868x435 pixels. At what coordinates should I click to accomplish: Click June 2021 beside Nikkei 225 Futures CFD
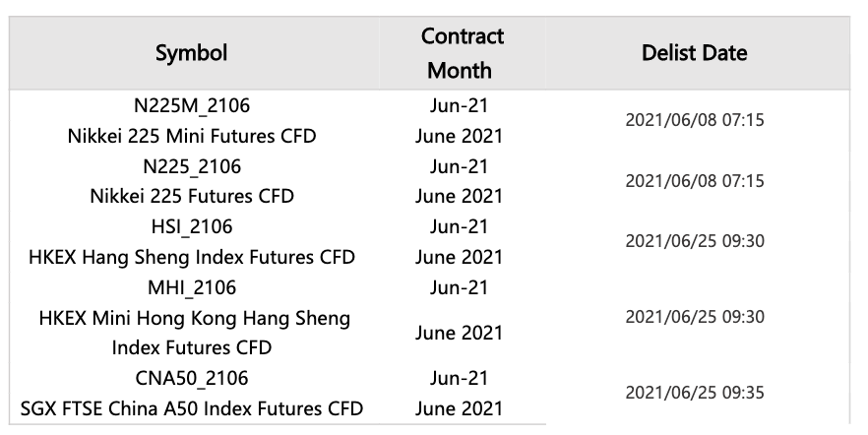click(459, 196)
